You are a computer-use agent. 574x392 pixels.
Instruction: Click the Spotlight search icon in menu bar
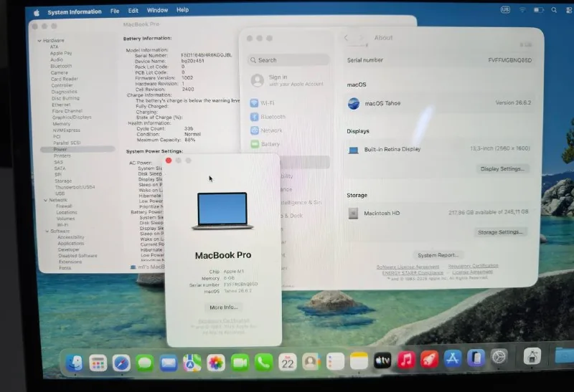(554, 10)
